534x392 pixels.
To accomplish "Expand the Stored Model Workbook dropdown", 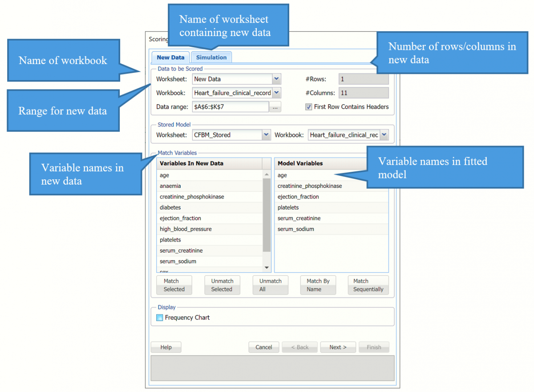I will (384, 135).
